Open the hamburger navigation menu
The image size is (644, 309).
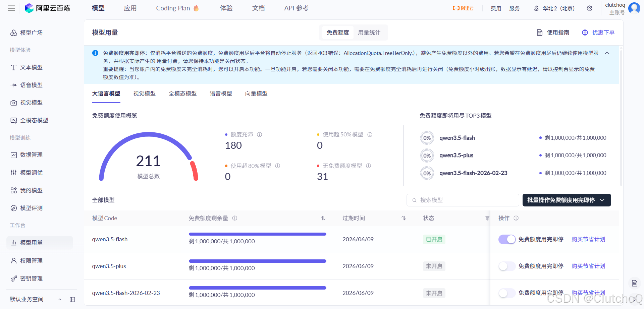pos(11,8)
